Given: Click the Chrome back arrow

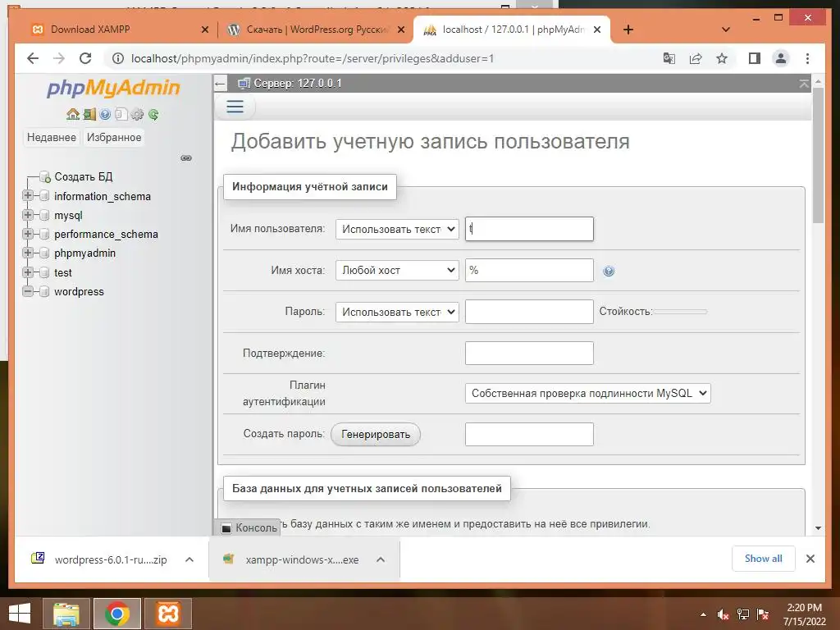Looking at the screenshot, I should (x=33, y=58).
